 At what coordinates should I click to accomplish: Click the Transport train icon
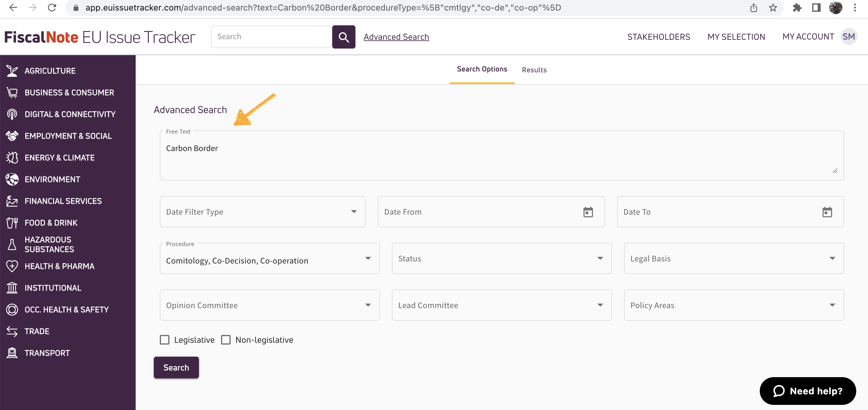(x=12, y=353)
